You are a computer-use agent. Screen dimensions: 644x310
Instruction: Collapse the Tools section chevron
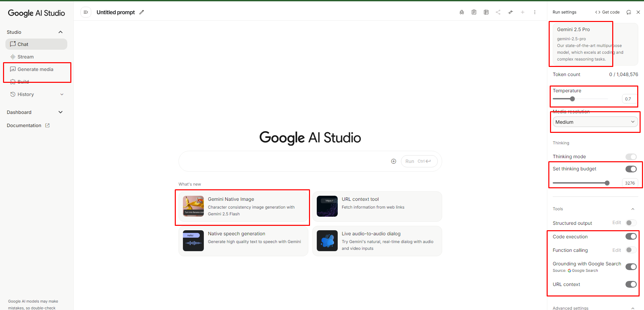point(633,209)
